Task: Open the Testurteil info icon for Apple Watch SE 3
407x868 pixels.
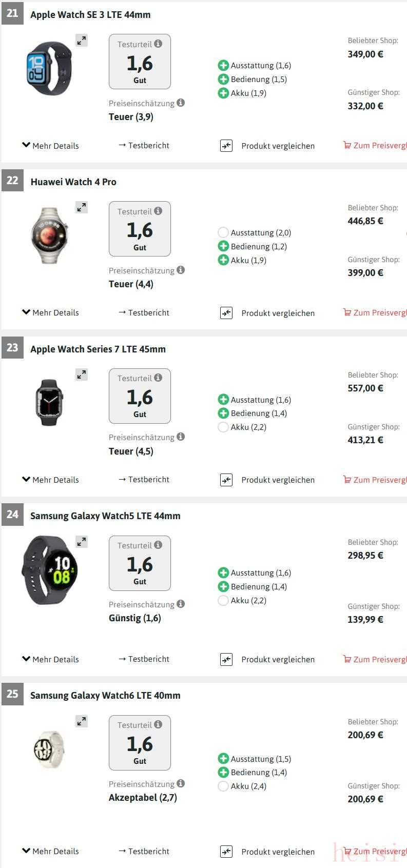Action: click(158, 44)
